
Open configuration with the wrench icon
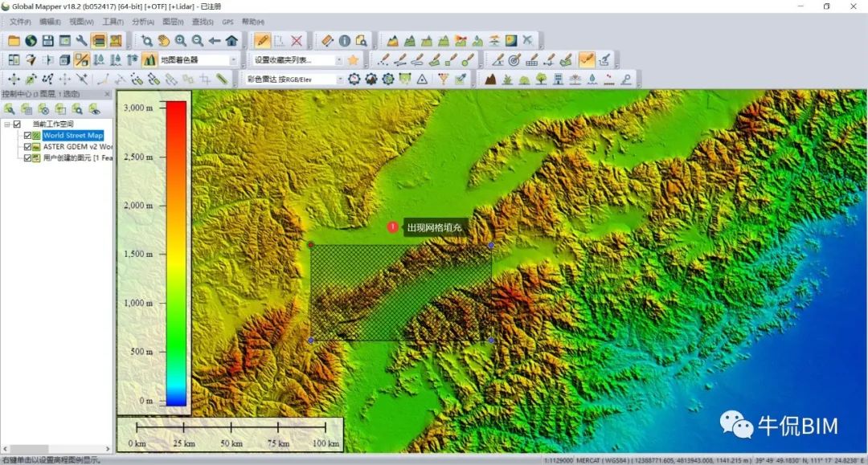click(x=82, y=40)
